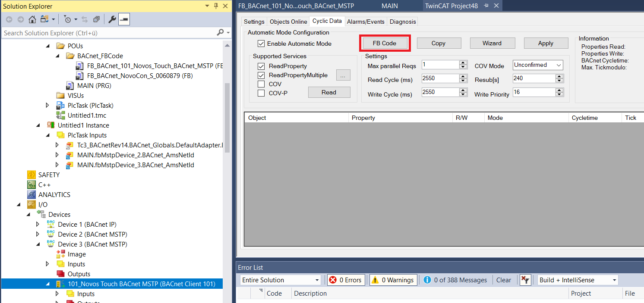Click the Pending Changes Filter clock icon
This screenshot has width=644, height=303.
[x=67, y=19]
